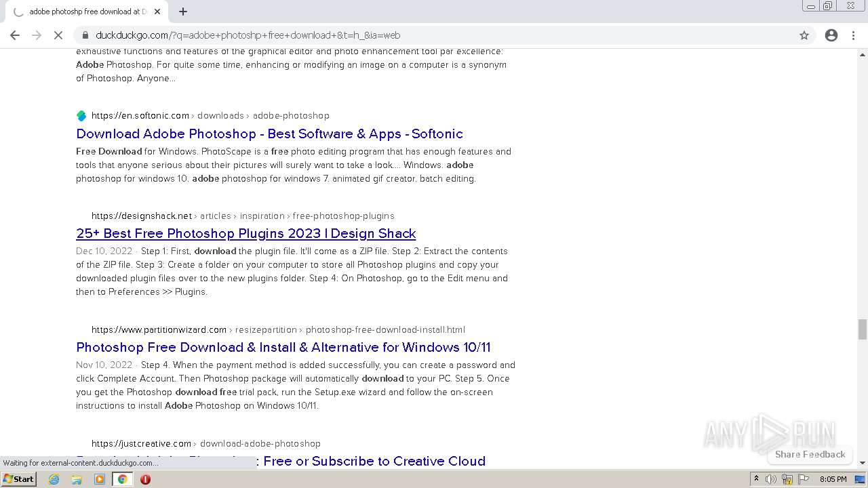The height and width of the screenshot is (488, 868).
Task: Click the 'downloads › adobe-photoshop' breadcrumb text
Action: click(263, 115)
